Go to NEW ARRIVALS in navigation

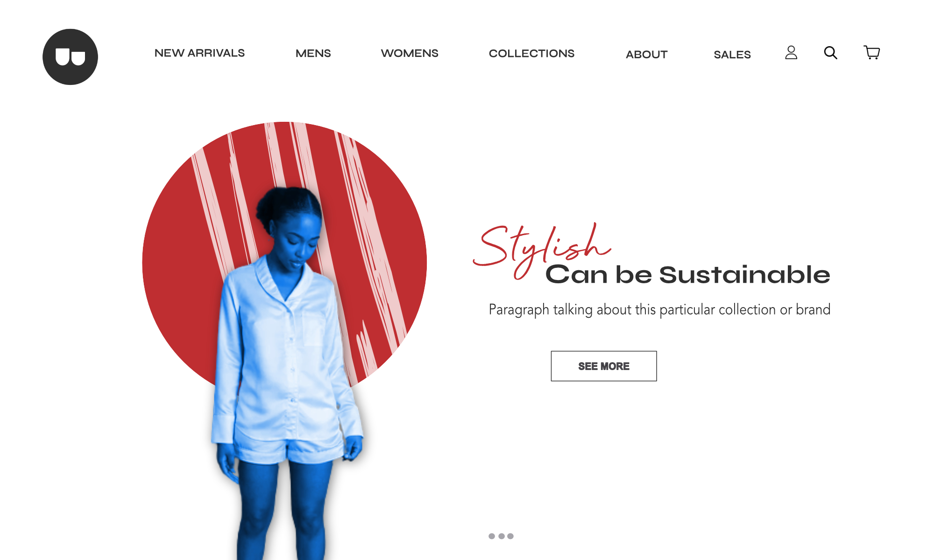(199, 53)
